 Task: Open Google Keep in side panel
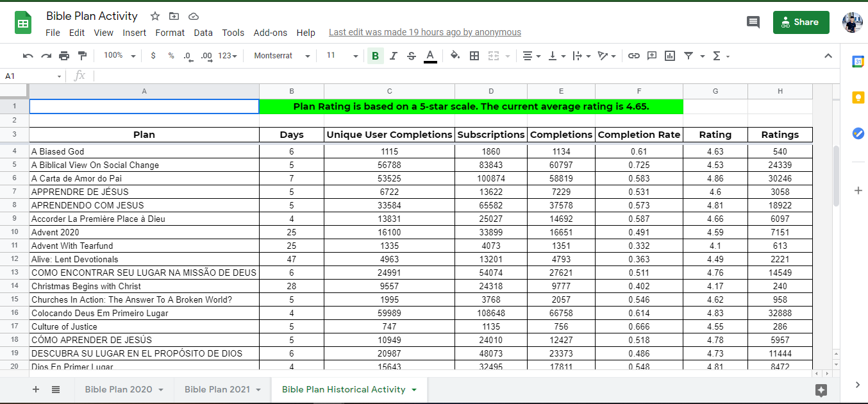click(858, 97)
